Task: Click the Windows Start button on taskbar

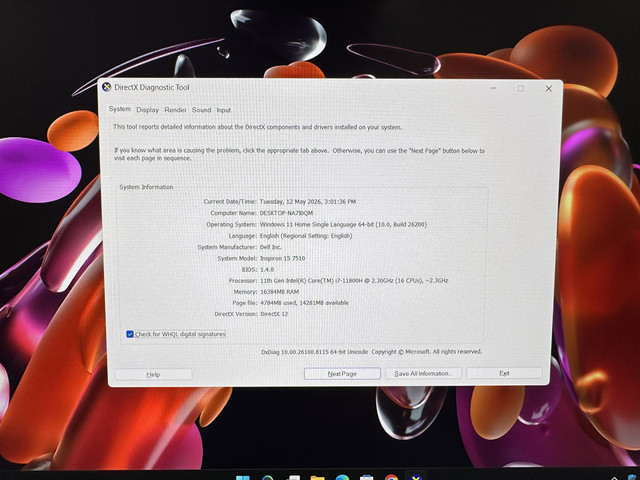Action: pyautogui.click(x=243, y=477)
